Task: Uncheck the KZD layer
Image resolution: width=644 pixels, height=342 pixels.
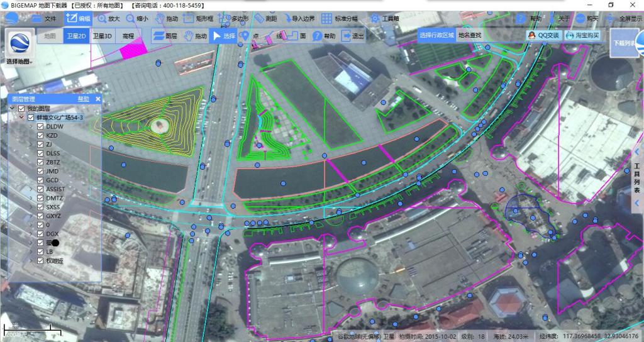Action: (x=40, y=136)
